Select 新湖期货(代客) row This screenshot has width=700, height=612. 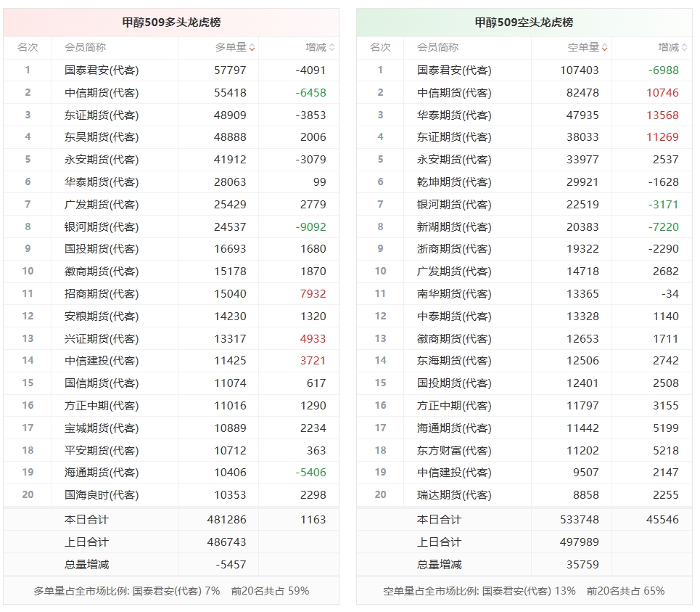pyautogui.click(x=524, y=227)
